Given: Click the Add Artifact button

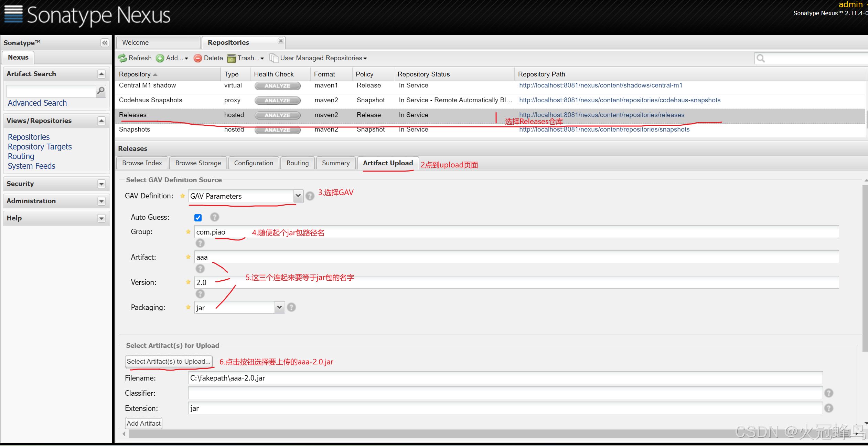Looking at the screenshot, I should click(x=144, y=423).
